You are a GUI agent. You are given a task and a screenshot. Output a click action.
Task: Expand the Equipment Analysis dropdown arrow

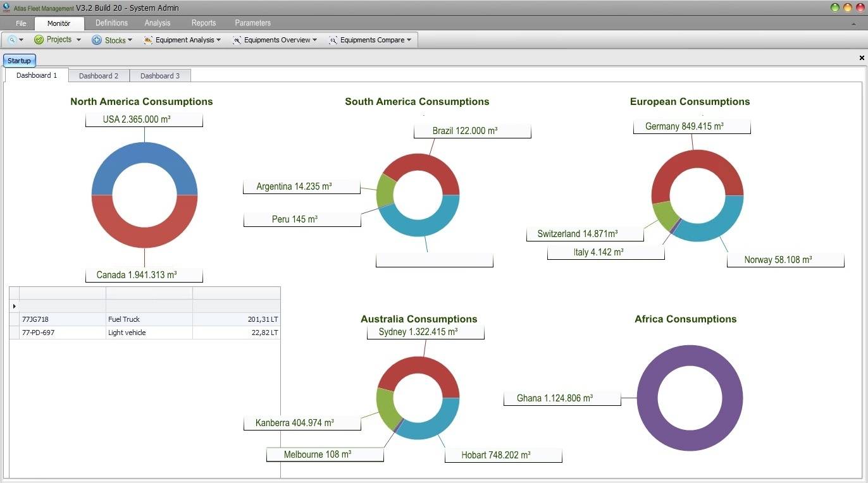(x=218, y=40)
